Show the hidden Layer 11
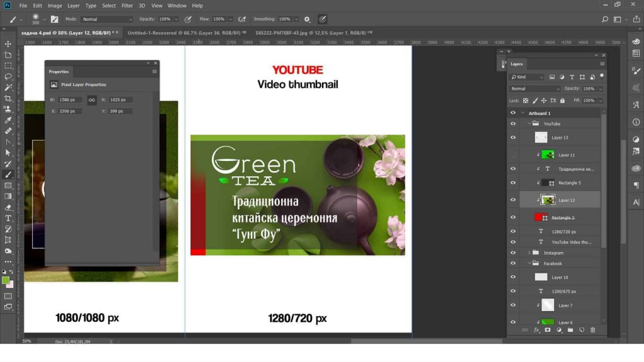 [513, 155]
